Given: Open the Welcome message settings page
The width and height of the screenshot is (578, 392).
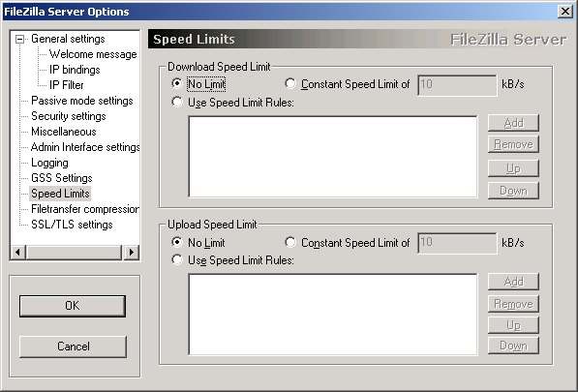Looking at the screenshot, I should pyautogui.click(x=93, y=54).
